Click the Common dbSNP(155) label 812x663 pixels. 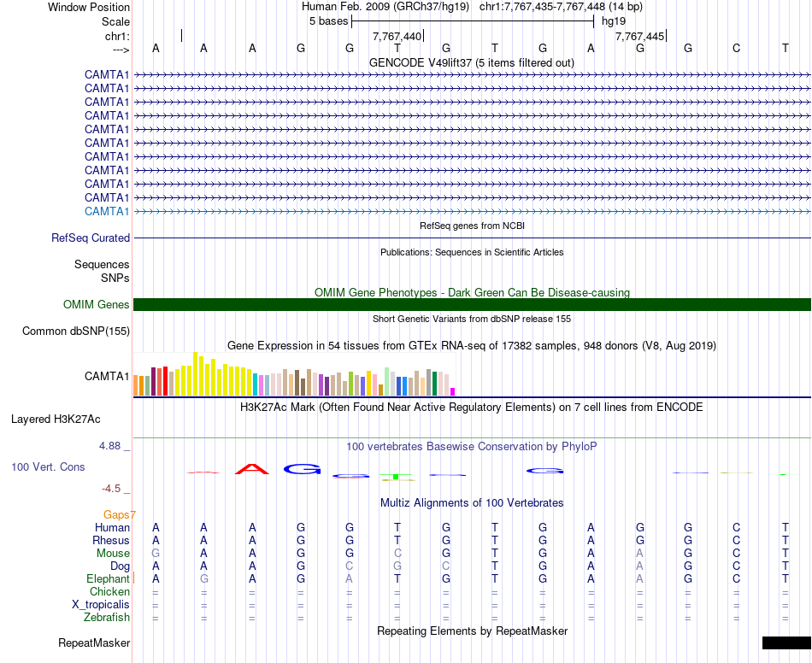tap(75, 331)
